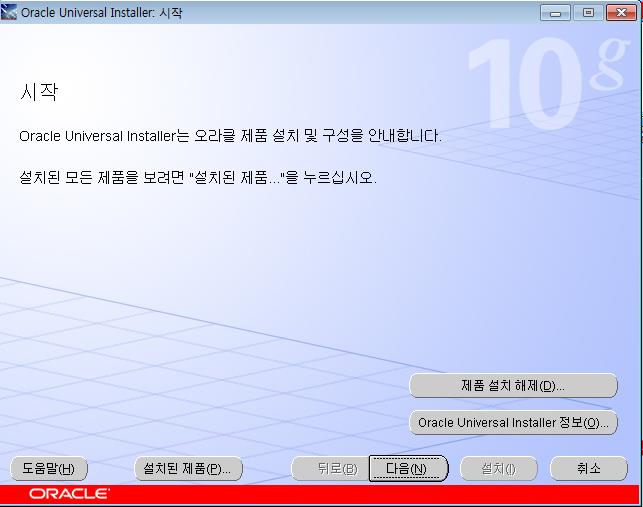
Task: Close the Oracle Universal Installer window
Action: (x=621, y=13)
